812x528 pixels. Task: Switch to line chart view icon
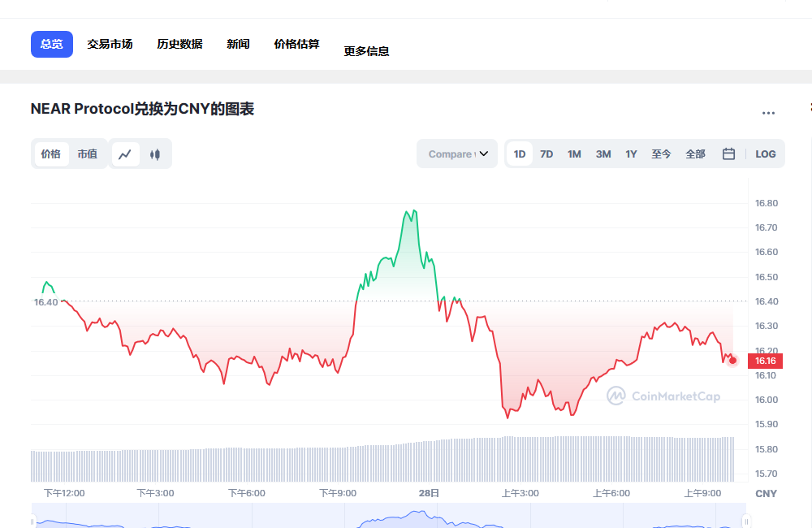pyautogui.click(x=125, y=154)
